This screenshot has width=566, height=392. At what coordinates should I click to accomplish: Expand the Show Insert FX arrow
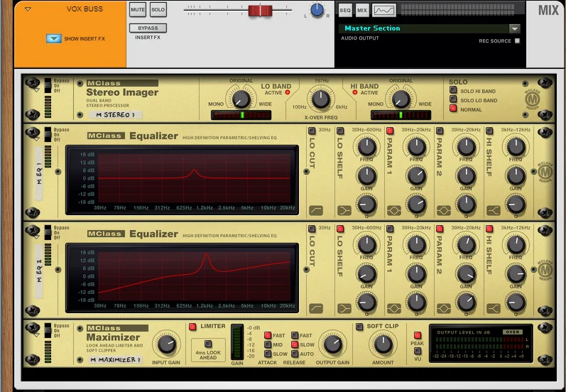(53, 38)
